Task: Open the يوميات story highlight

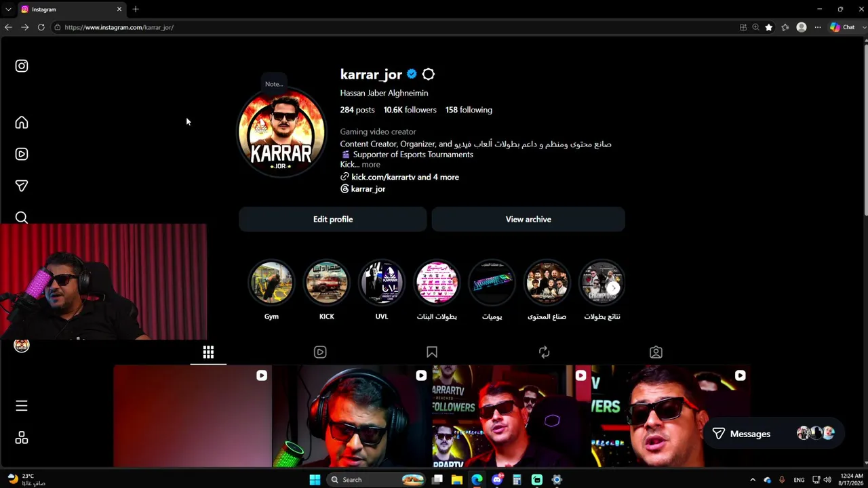Action: tap(492, 283)
